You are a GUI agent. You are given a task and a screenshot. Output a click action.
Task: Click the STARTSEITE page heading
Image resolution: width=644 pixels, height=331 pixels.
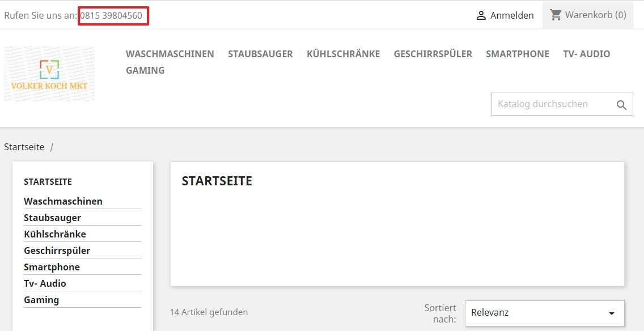coord(217,181)
